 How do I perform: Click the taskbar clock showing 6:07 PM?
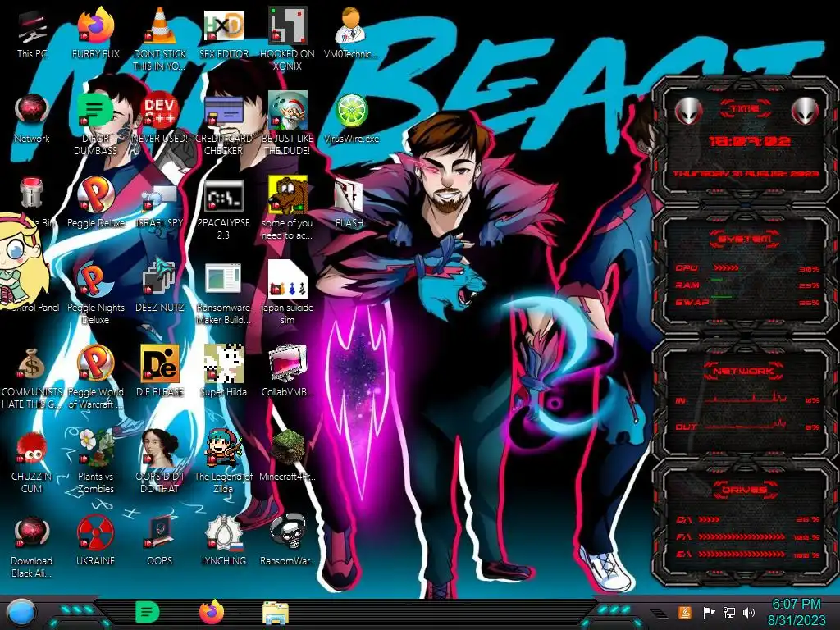point(797,612)
